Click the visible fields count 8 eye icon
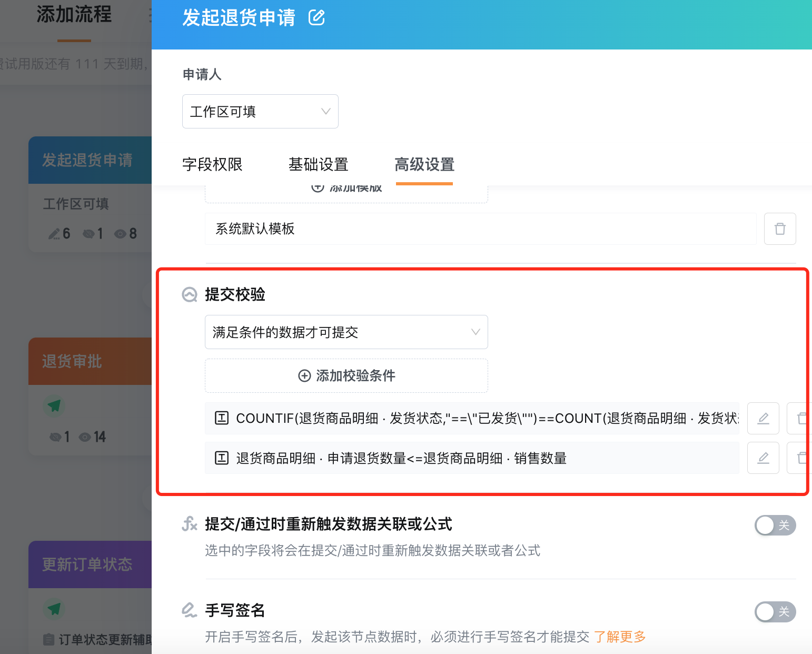 tap(121, 233)
